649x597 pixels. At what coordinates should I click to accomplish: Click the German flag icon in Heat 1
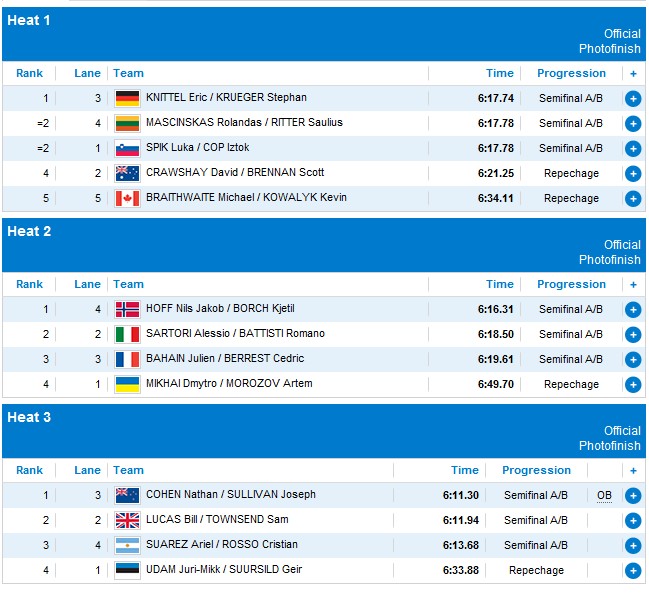pos(127,98)
